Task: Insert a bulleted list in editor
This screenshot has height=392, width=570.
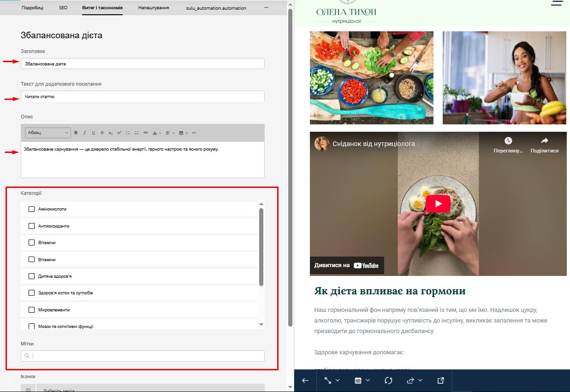Action: pos(128,133)
